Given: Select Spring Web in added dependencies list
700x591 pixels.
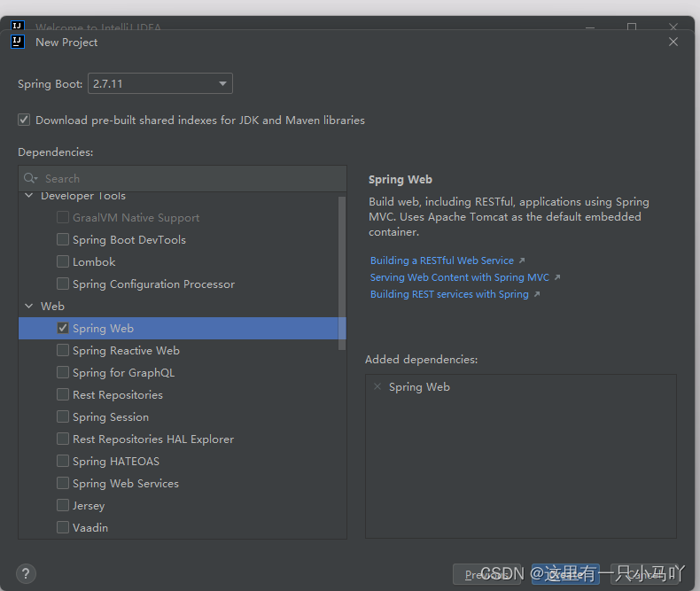Looking at the screenshot, I should click(419, 386).
